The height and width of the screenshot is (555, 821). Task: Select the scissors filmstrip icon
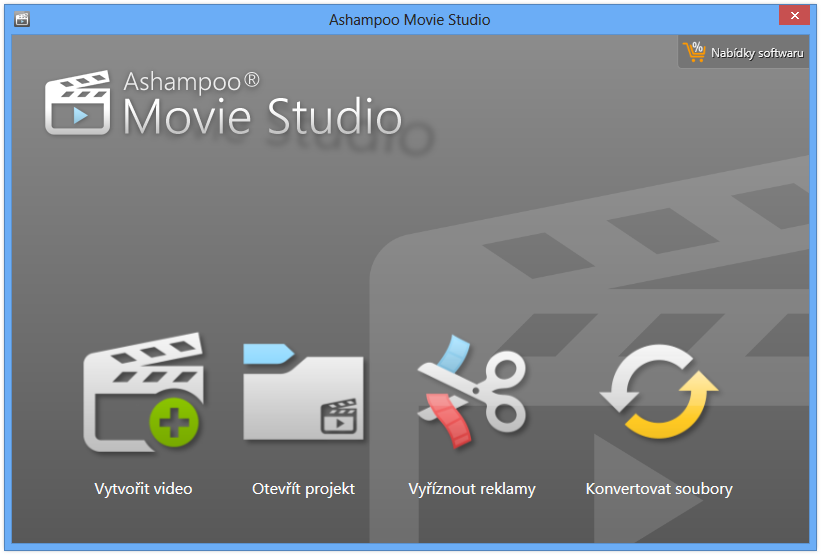click(472, 392)
